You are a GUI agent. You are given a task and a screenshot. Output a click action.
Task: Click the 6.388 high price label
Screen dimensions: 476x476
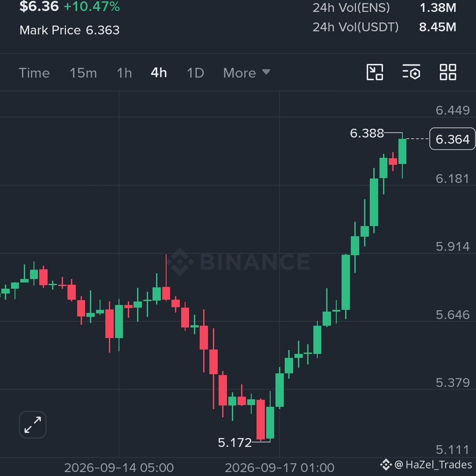pos(367,133)
